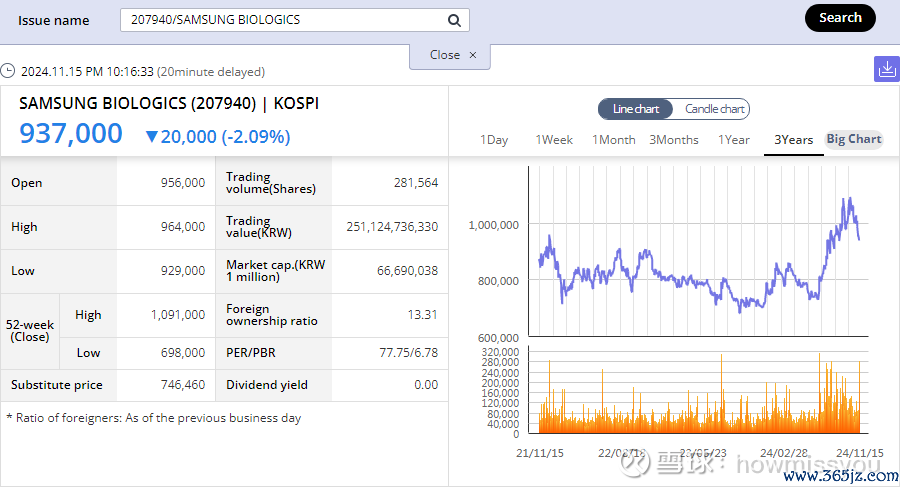This screenshot has height=491, width=906.
Task: Open the Big Chart view
Action: 854,139
